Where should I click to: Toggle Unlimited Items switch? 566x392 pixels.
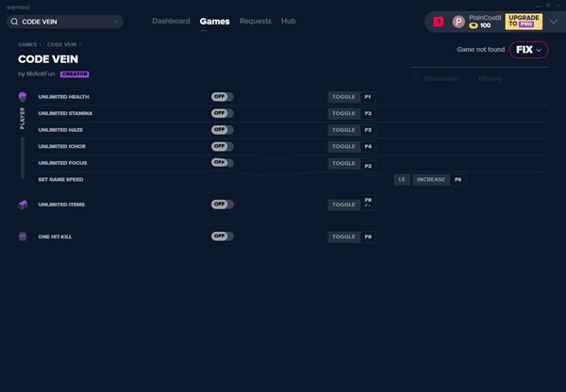223,204
